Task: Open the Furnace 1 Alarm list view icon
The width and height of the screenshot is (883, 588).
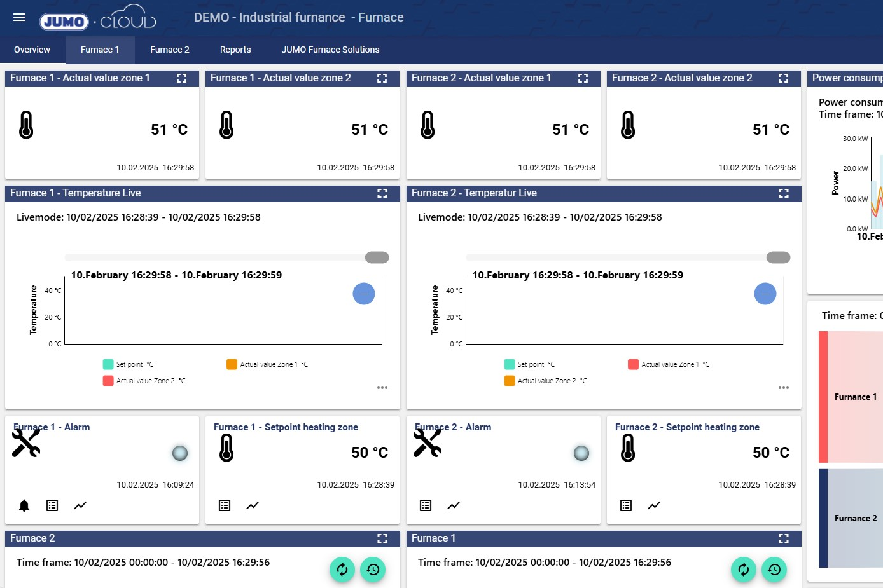Action: 52,505
